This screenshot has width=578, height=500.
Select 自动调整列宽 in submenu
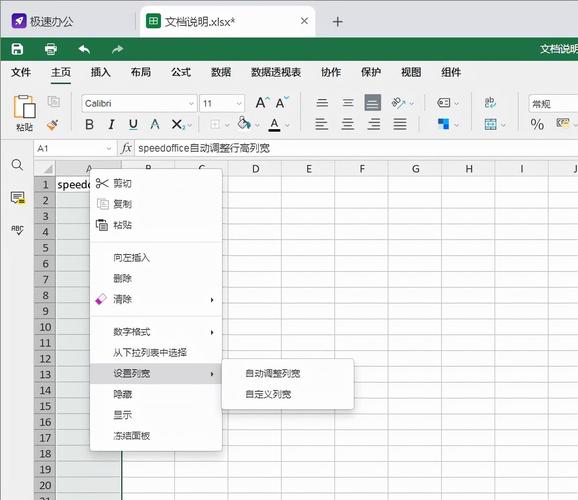288,374
